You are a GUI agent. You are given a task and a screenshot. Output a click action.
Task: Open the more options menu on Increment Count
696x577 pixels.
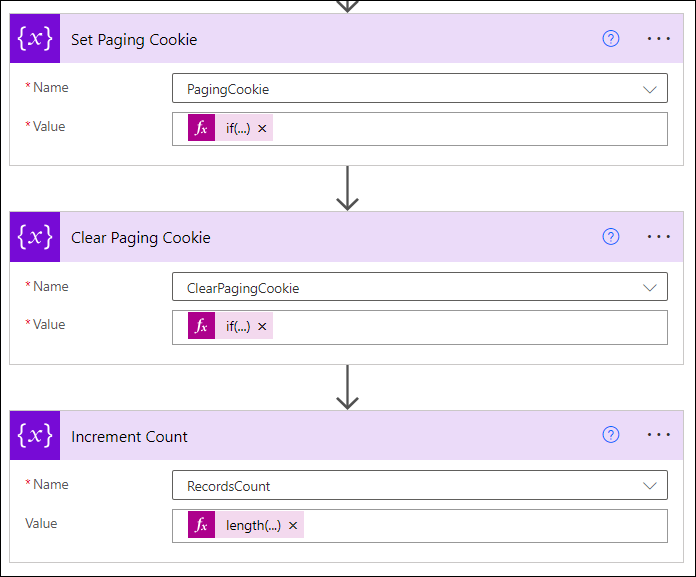tap(658, 435)
